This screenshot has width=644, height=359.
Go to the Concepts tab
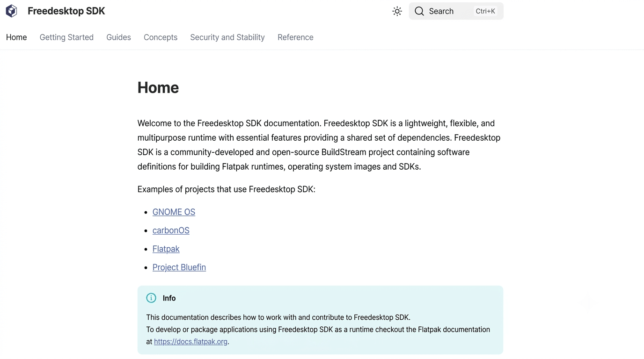(x=161, y=37)
